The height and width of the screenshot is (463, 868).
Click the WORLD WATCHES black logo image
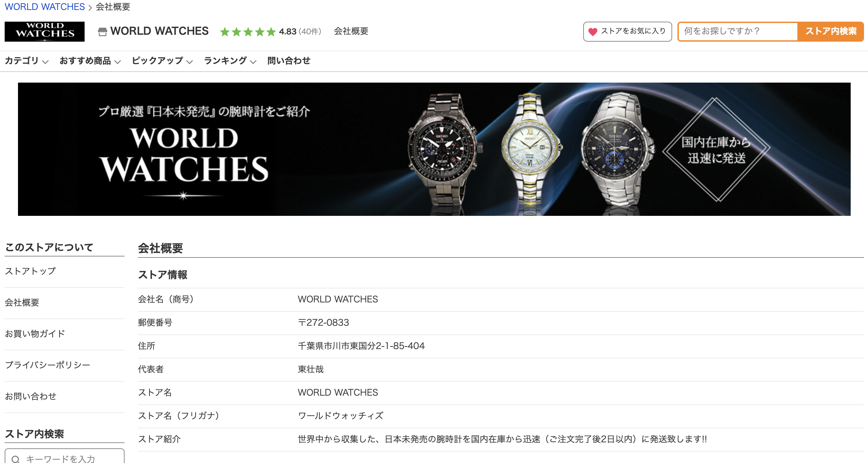45,31
